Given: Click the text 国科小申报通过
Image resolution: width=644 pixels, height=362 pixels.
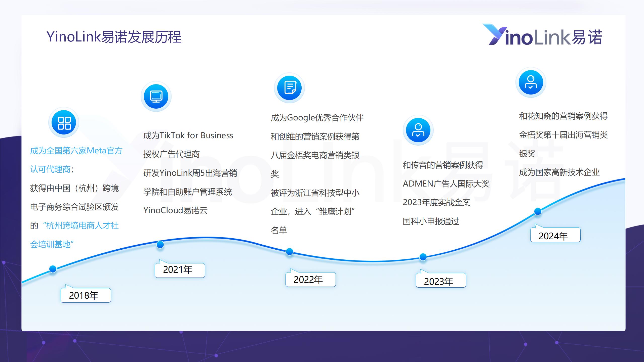Looking at the screenshot, I should [431, 221].
